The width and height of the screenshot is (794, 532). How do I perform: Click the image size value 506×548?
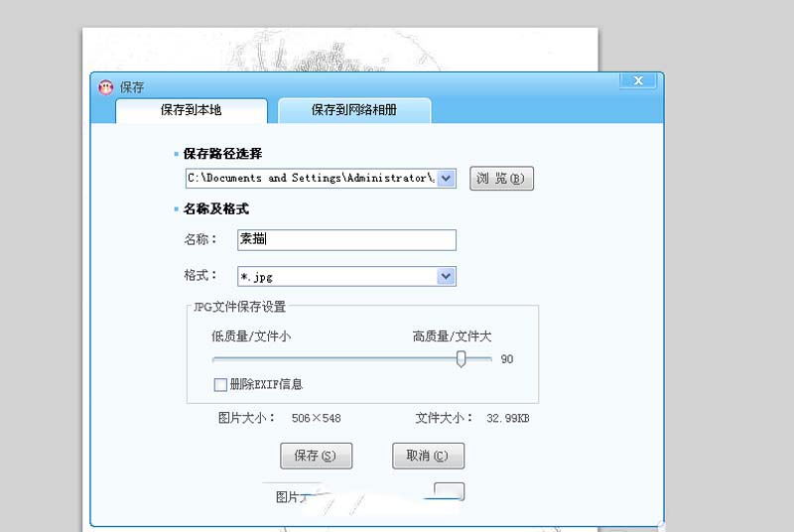[316, 418]
